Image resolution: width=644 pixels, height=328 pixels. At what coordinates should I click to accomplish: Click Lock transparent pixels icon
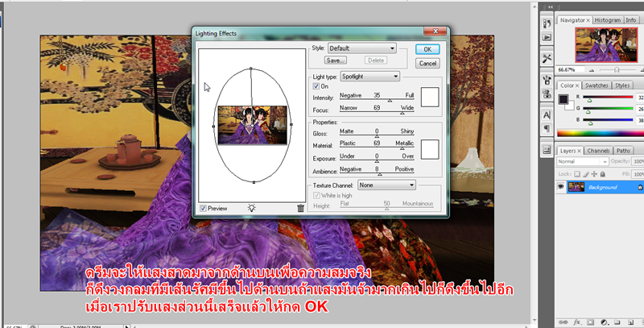pos(576,174)
